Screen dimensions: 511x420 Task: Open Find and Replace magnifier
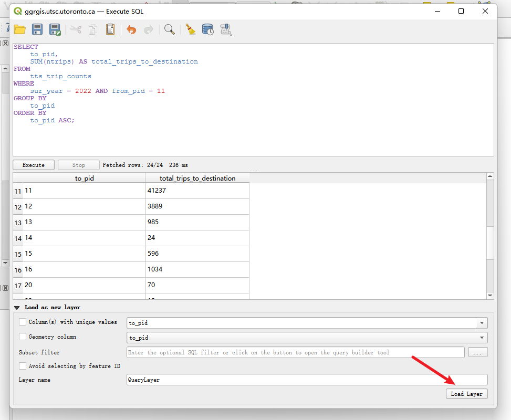tap(170, 29)
